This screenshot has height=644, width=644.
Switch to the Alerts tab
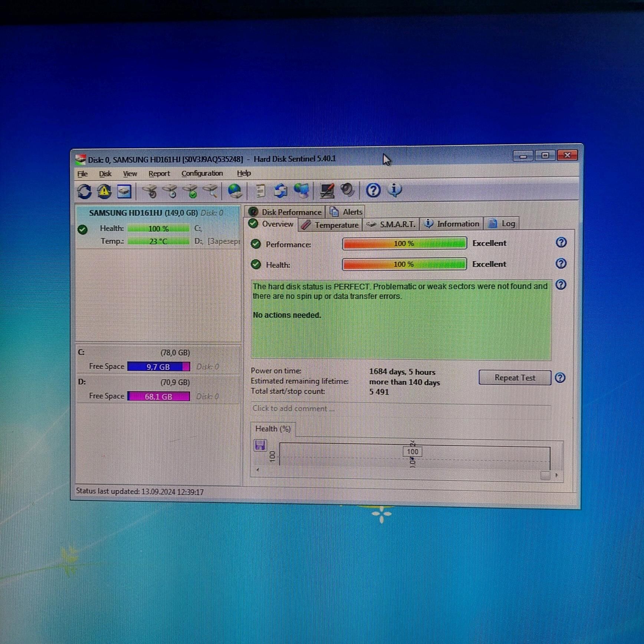[x=346, y=211]
